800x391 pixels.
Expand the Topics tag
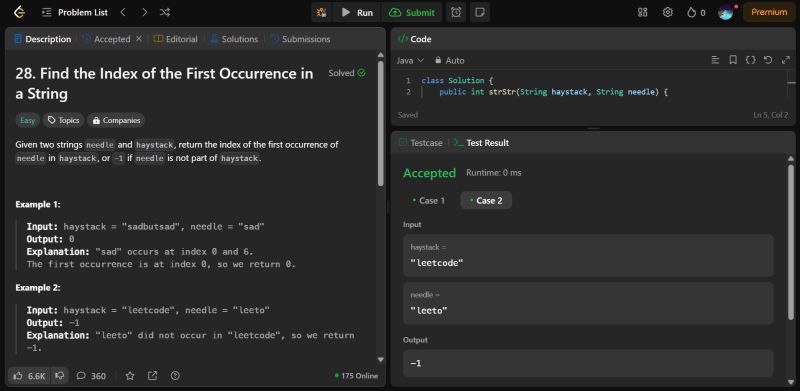coord(64,120)
